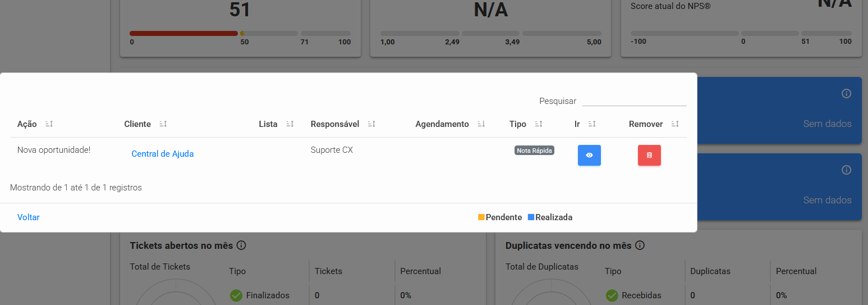
Task: Click info icon beside Tickets abertos no mês
Action: [x=241, y=245]
